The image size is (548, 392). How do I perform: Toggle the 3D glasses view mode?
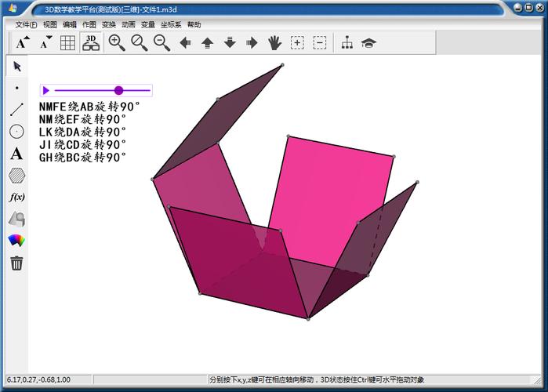click(92, 43)
